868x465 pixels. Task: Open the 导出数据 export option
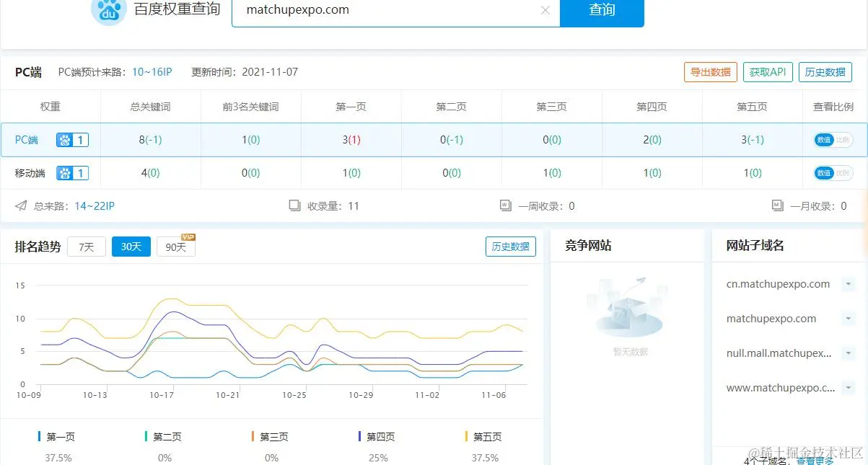point(710,72)
